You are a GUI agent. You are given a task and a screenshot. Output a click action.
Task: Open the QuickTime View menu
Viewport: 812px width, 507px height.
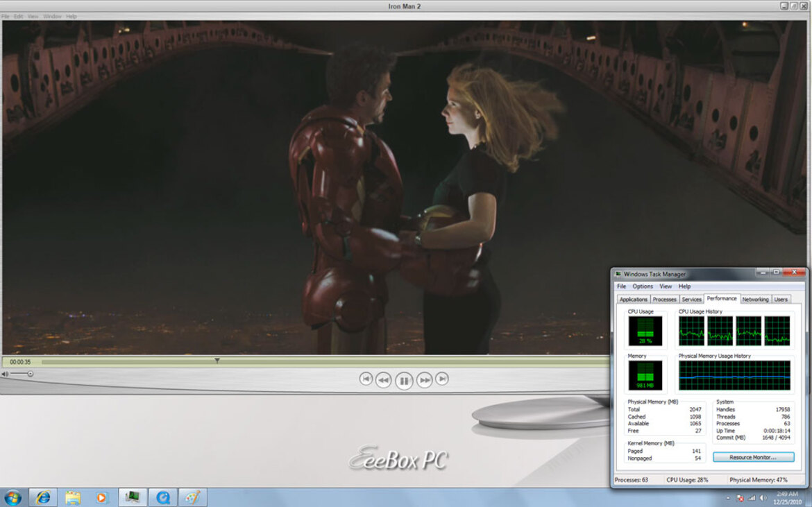coord(33,17)
